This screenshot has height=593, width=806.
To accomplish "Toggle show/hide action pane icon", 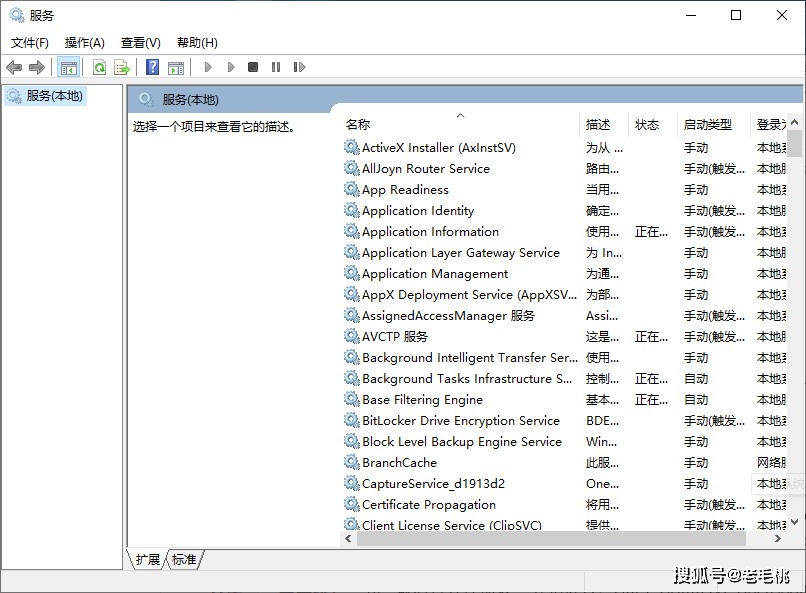I will click(176, 67).
